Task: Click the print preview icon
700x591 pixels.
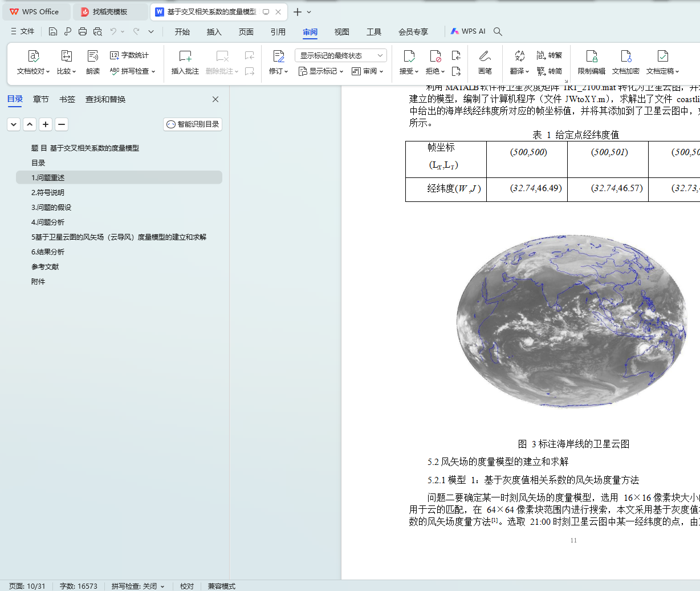Action: pos(97,31)
